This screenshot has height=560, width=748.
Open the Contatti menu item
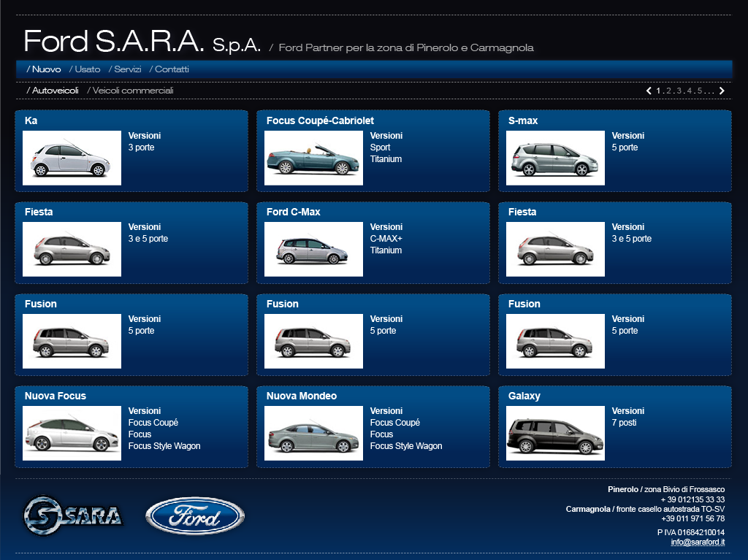coord(171,69)
